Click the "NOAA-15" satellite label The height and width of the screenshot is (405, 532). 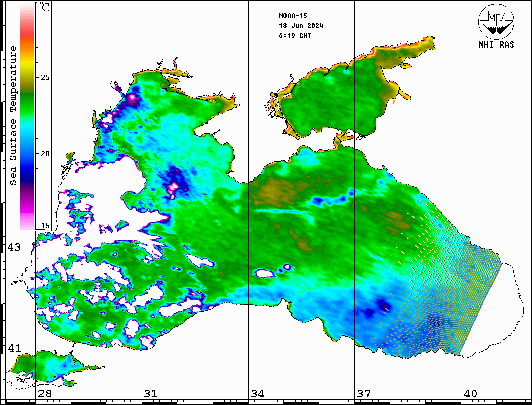coord(293,16)
